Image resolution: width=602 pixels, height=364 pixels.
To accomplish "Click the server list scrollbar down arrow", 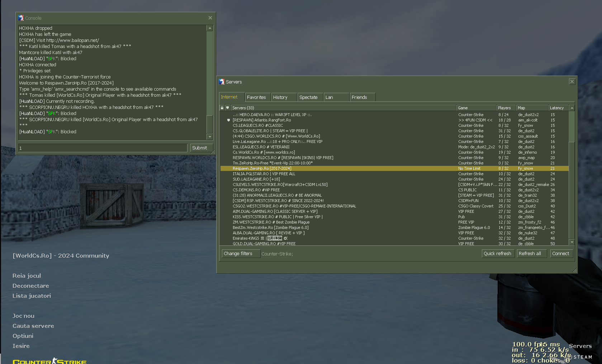I will [x=572, y=242].
